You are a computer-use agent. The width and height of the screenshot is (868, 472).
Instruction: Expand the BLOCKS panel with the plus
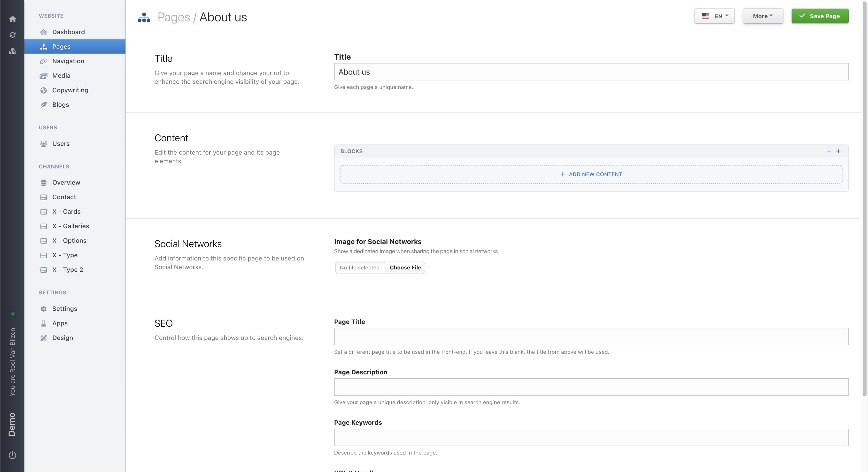[839, 151]
